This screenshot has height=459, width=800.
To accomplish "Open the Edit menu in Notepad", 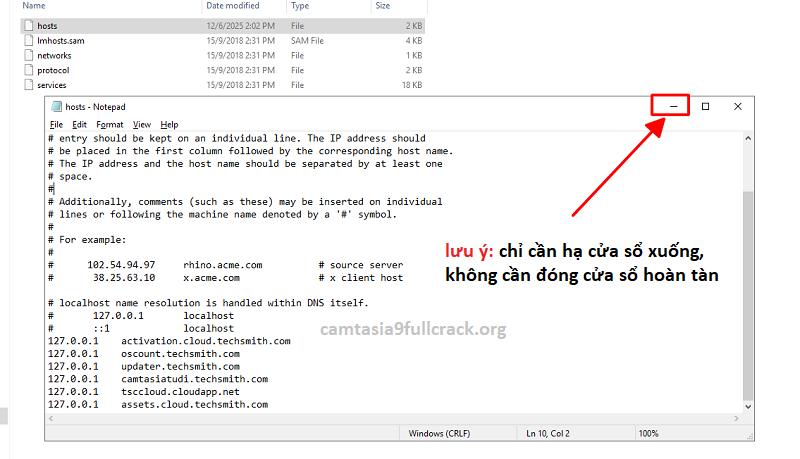I will click(x=79, y=124).
